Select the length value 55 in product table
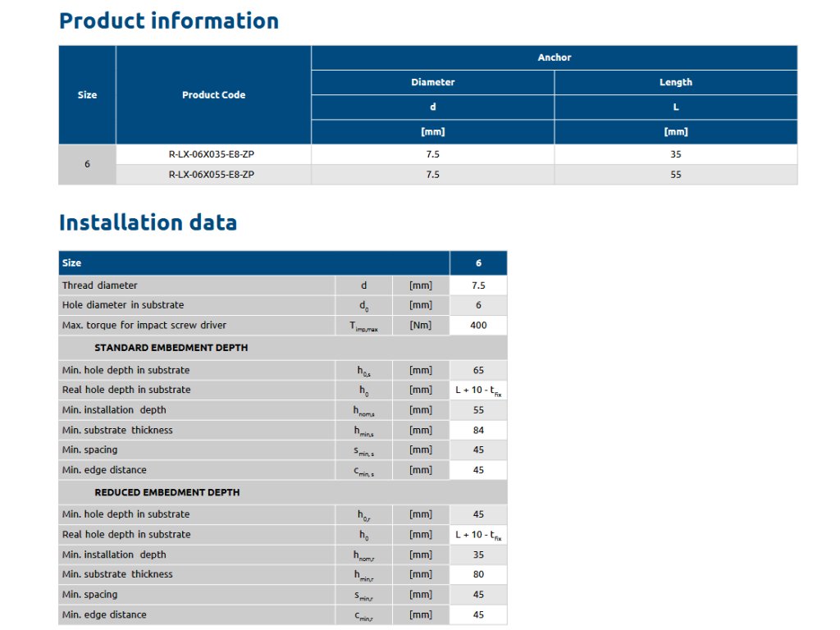840x630 pixels. 675,175
